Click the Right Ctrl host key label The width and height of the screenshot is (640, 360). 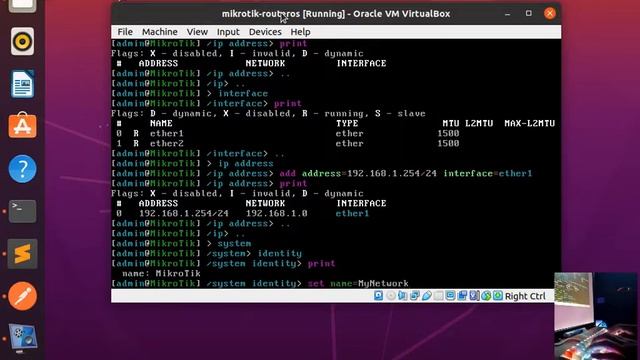pyautogui.click(x=525, y=296)
